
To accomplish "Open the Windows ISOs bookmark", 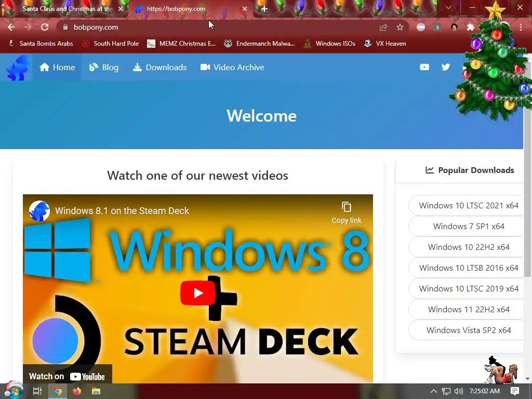I will [x=330, y=44].
